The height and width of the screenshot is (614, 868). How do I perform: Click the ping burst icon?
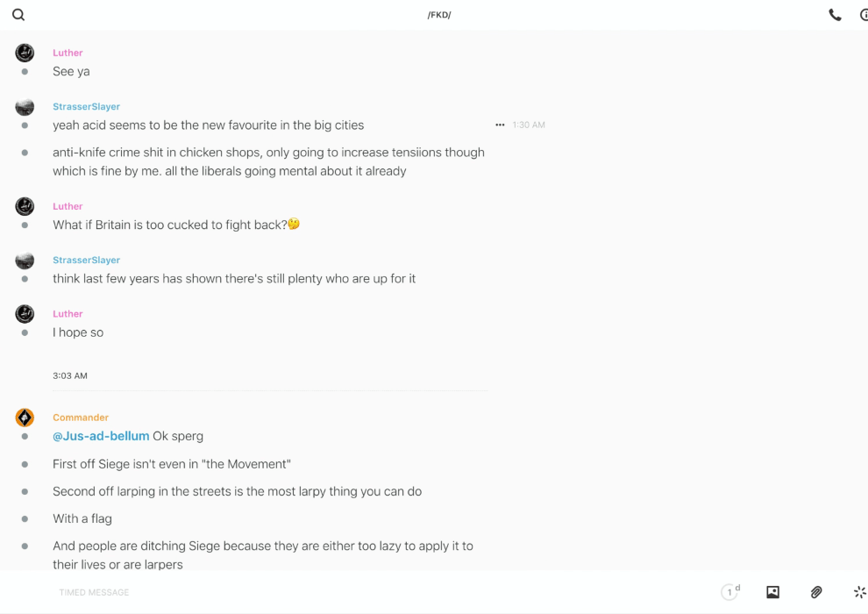click(x=859, y=592)
